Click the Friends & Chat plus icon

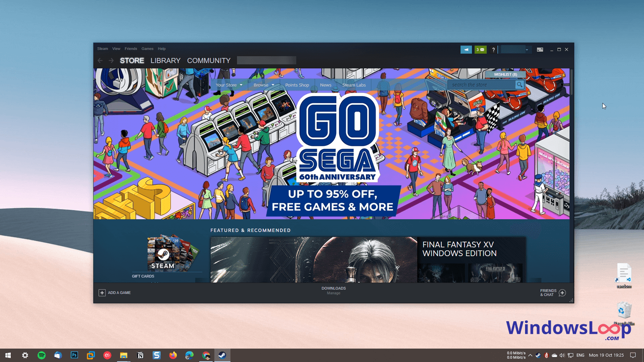coord(562,293)
